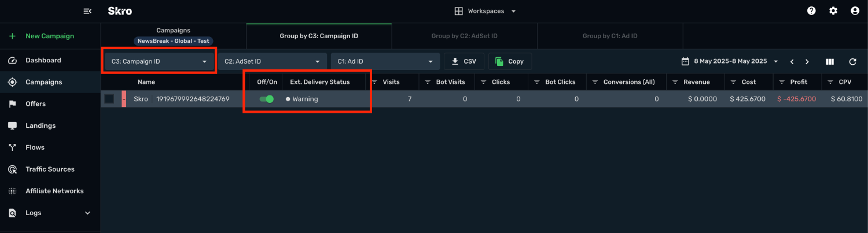The width and height of the screenshot is (868, 233).
Task: Open the column settings icon
Action: tap(830, 61)
